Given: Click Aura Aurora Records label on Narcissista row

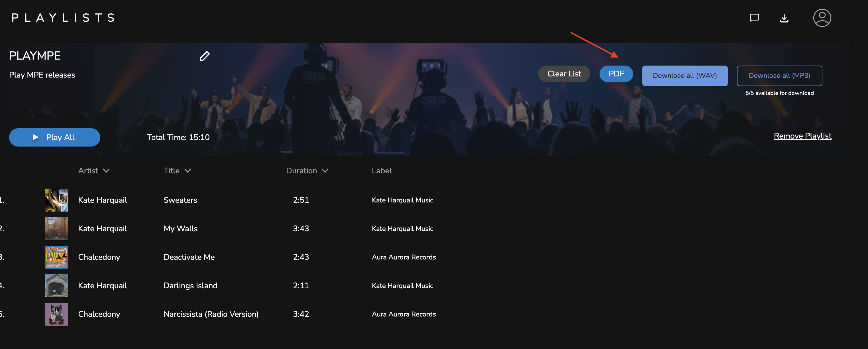Looking at the screenshot, I should [404, 314].
